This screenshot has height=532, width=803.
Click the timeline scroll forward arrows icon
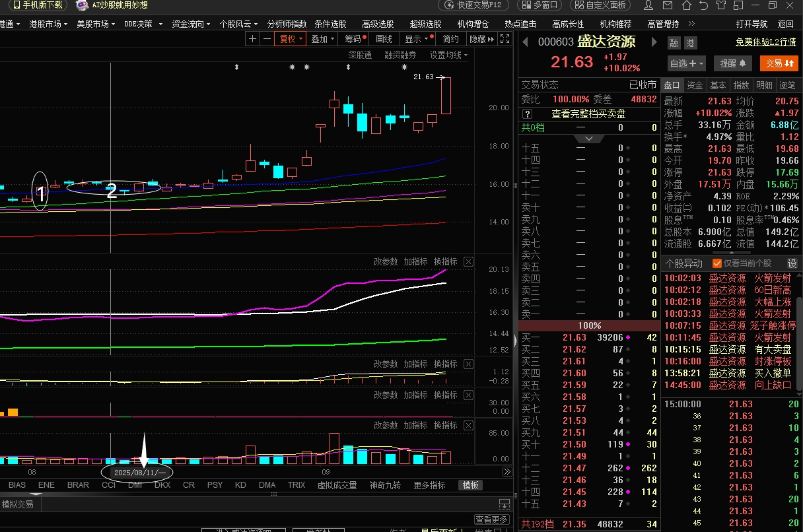[x=507, y=472]
